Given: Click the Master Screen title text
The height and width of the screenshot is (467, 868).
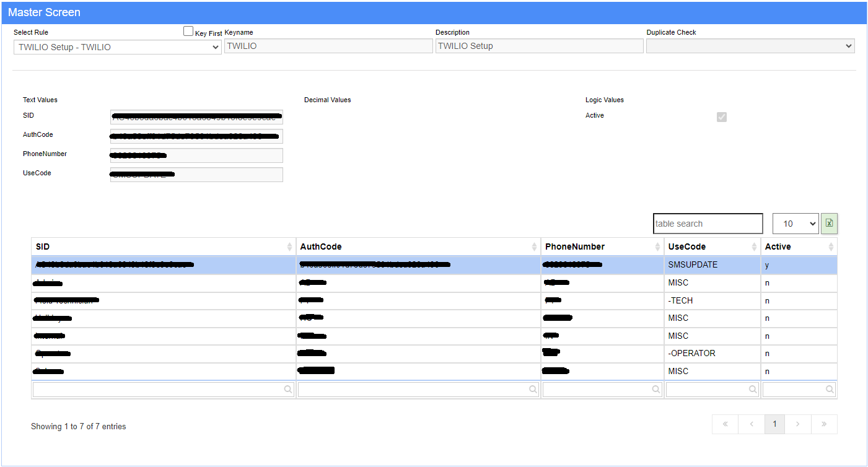Looking at the screenshot, I should (x=44, y=12).
